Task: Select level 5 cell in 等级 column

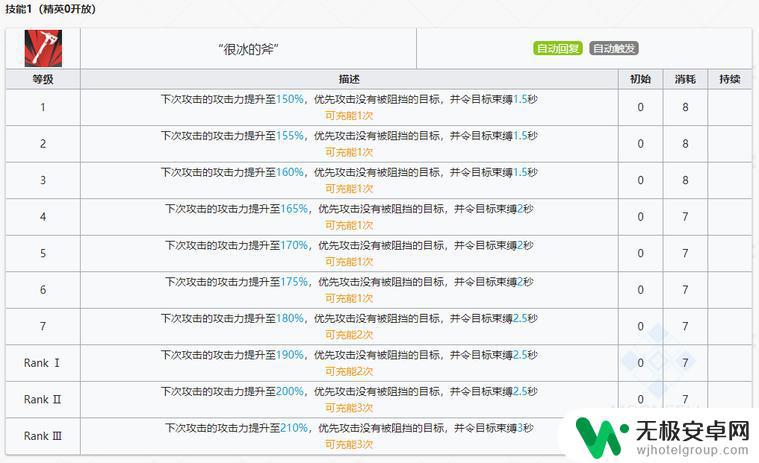Action: tap(43, 254)
